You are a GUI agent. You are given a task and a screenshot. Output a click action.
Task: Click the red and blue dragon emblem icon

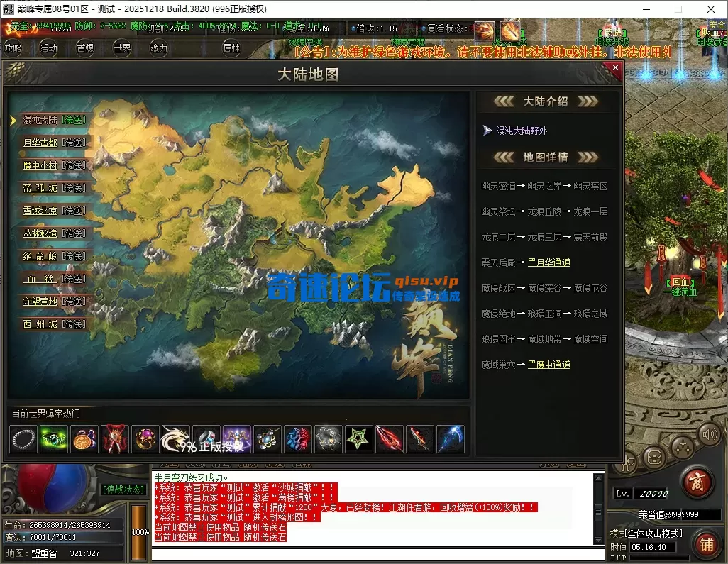click(x=298, y=438)
